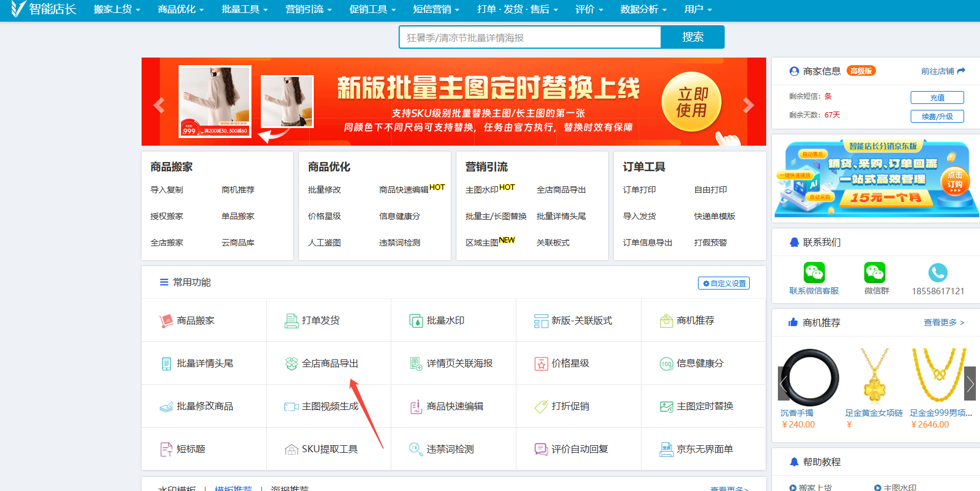This screenshot has height=491, width=980.
Task: Click the 主图视频生成 camera icon
Action: 291,406
